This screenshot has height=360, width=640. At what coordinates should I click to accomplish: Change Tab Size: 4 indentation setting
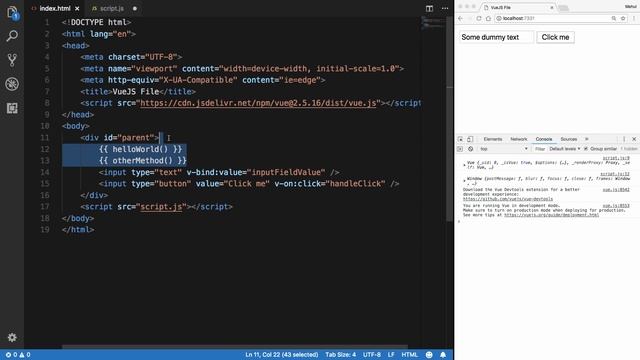(x=340, y=355)
